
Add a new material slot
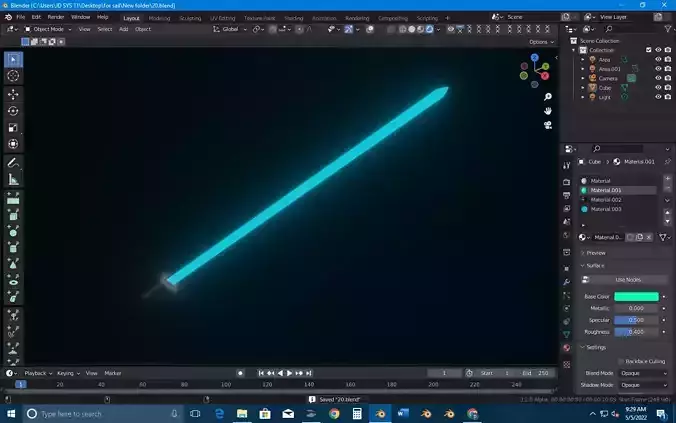pyautogui.click(x=667, y=179)
